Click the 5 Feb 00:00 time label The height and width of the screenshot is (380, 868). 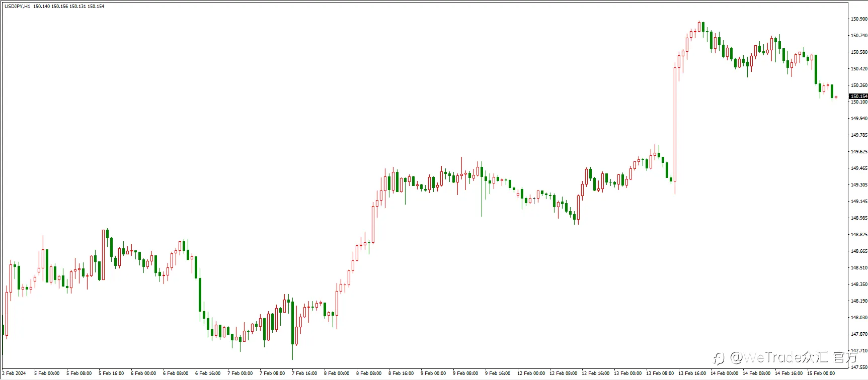click(47, 373)
